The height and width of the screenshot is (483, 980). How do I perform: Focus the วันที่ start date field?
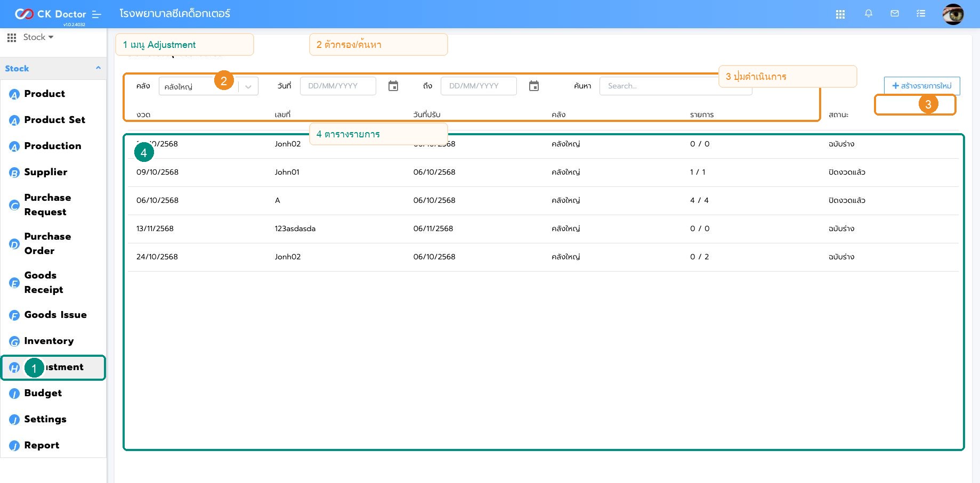338,86
